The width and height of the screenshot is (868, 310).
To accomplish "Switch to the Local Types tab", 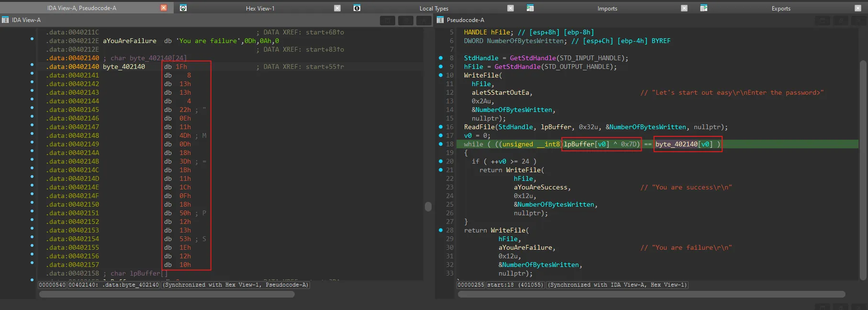I will [434, 9].
